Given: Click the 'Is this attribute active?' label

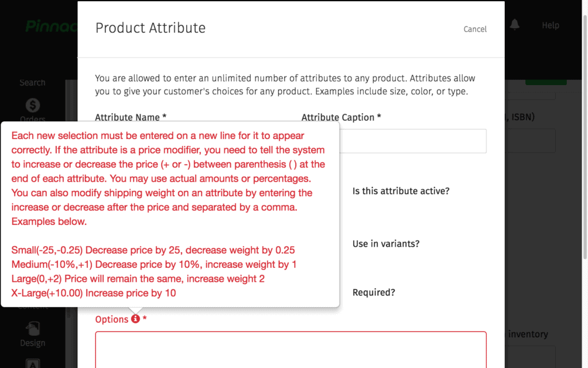Looking at the screenshot, I should (x=400, y=191).
